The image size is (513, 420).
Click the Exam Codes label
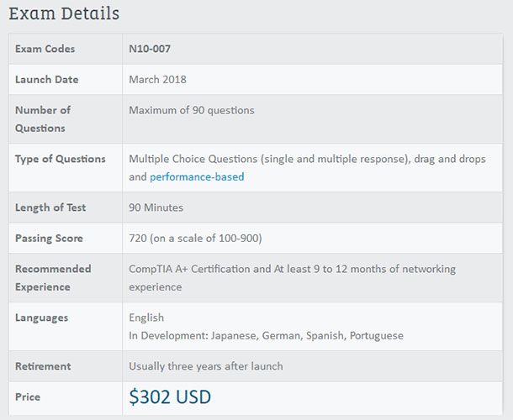click(x=45, y=49)
